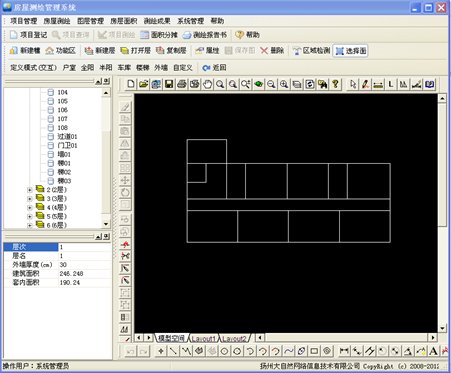Click the new blank document icon
The height and width of the screenshot is (373, 451).
[x=131, y=84]
